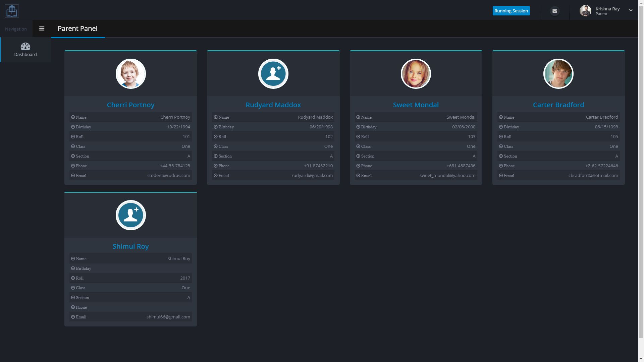644x362 pixels.
Task: Select the Parent Panel tab
Action: coord(77,28)
